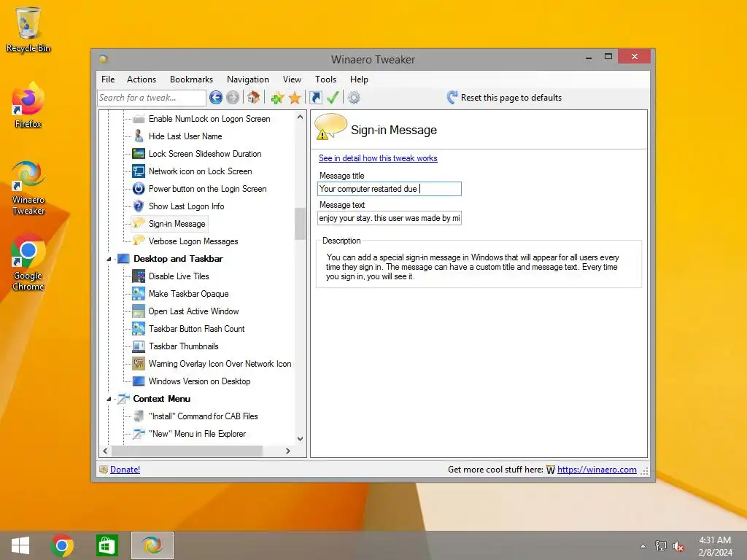Select the Google Chrome desktop shortcut
This screenshot has width=747, height=560.
coord(28,262)
